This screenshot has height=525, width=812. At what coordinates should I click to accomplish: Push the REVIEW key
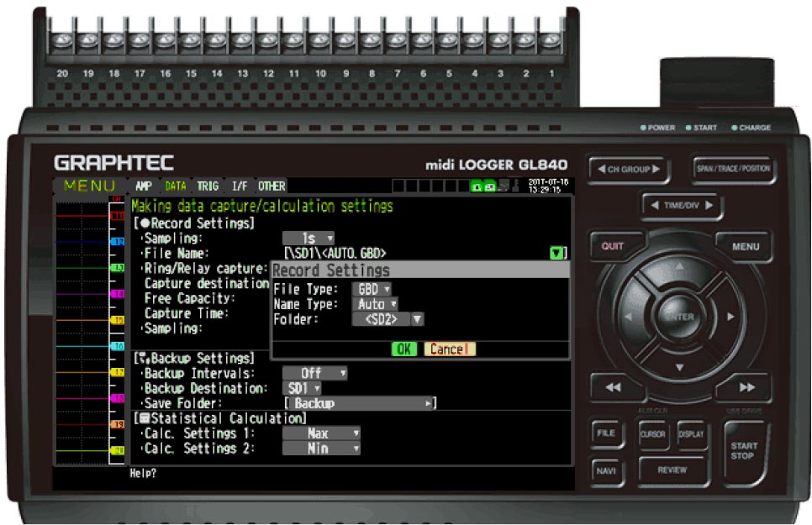tap(672, 470)
